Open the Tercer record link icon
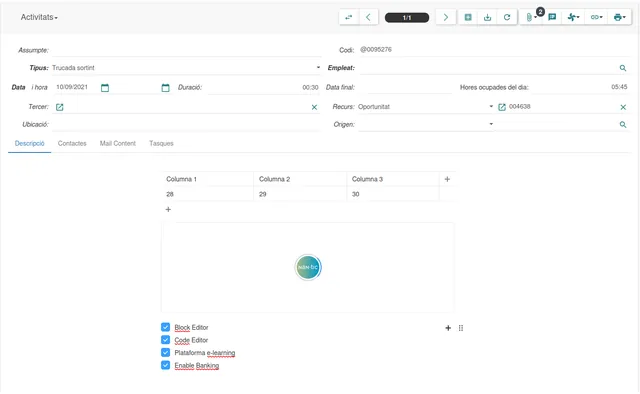The image size is (640, 394). click(60, 107)
